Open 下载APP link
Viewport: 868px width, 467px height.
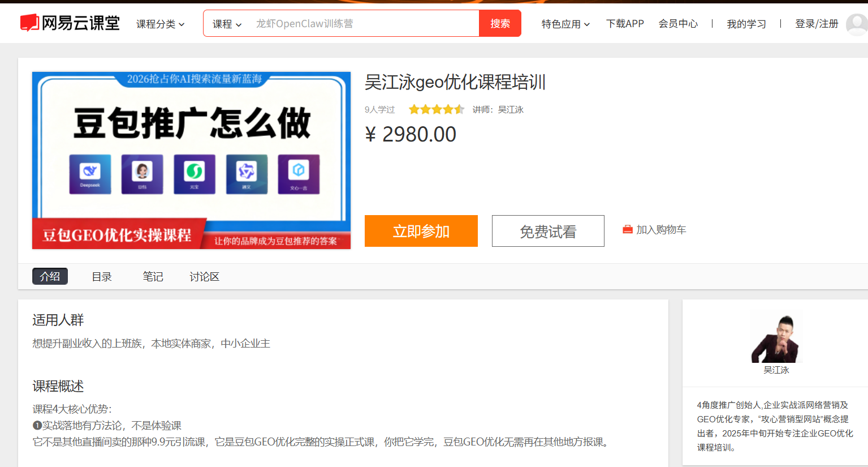625,24
